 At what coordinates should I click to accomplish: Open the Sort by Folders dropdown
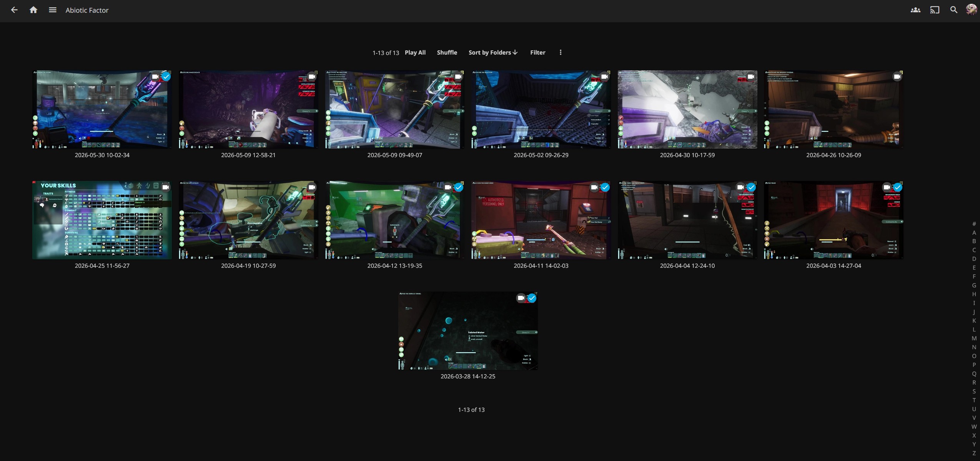coord(493,52)
